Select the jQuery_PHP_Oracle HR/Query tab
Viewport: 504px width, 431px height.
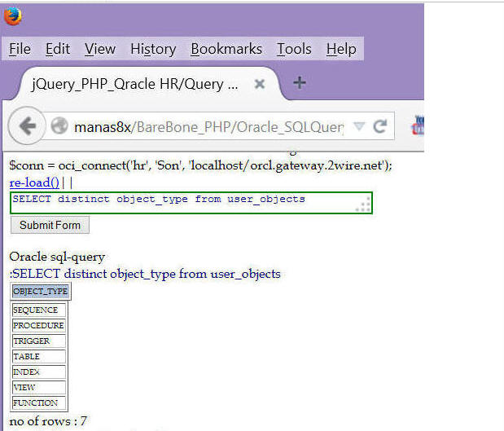(134, 84)
